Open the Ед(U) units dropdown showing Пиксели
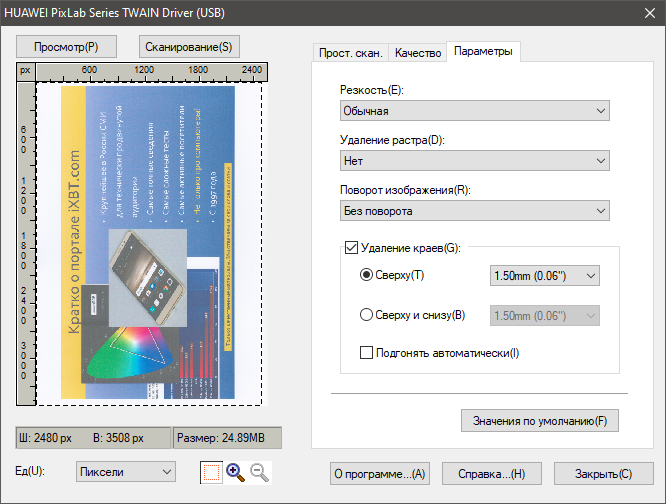666x504 pixels. 126,472
